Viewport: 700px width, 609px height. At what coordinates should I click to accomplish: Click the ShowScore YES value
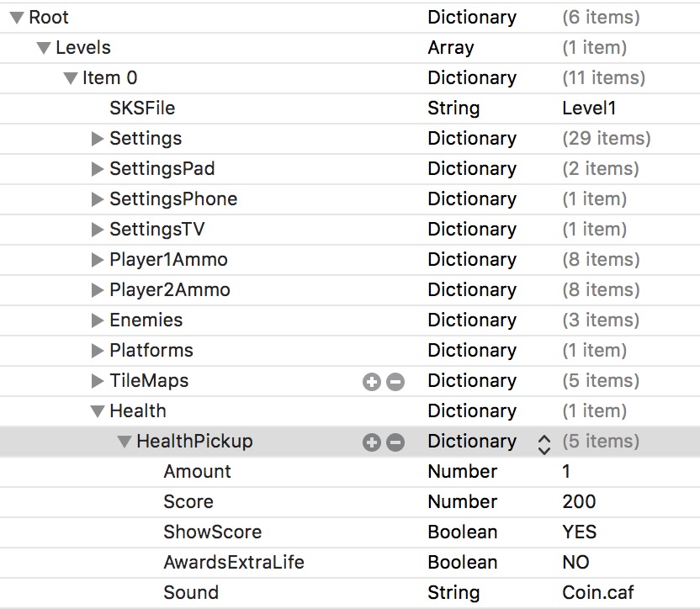point(579,532)
